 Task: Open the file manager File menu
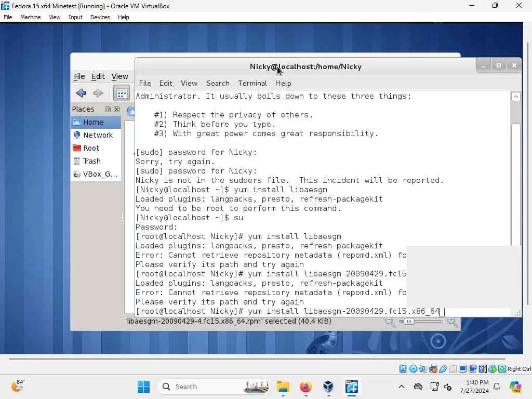pos(79,76)
